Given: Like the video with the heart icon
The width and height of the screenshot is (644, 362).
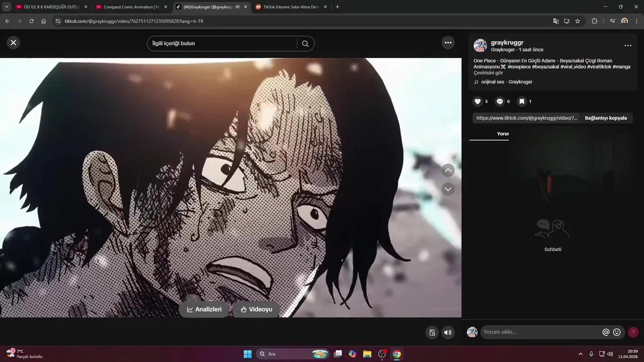Looking at the screenshot, I should pyautogui.click(x=478, y=102).
